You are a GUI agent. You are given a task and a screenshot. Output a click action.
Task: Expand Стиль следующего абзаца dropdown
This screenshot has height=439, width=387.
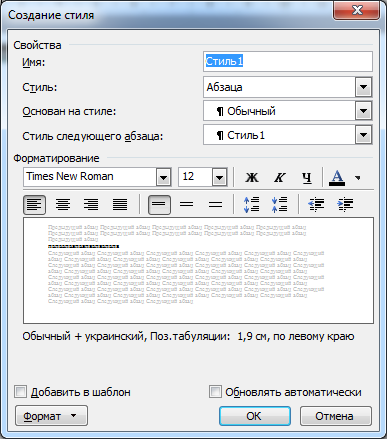(x=363, y=135)
